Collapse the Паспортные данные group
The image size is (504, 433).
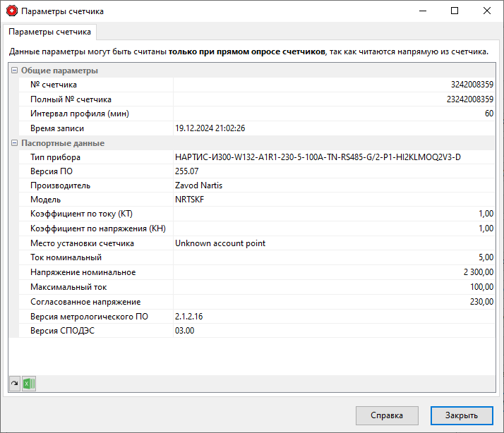pos(14,143)
